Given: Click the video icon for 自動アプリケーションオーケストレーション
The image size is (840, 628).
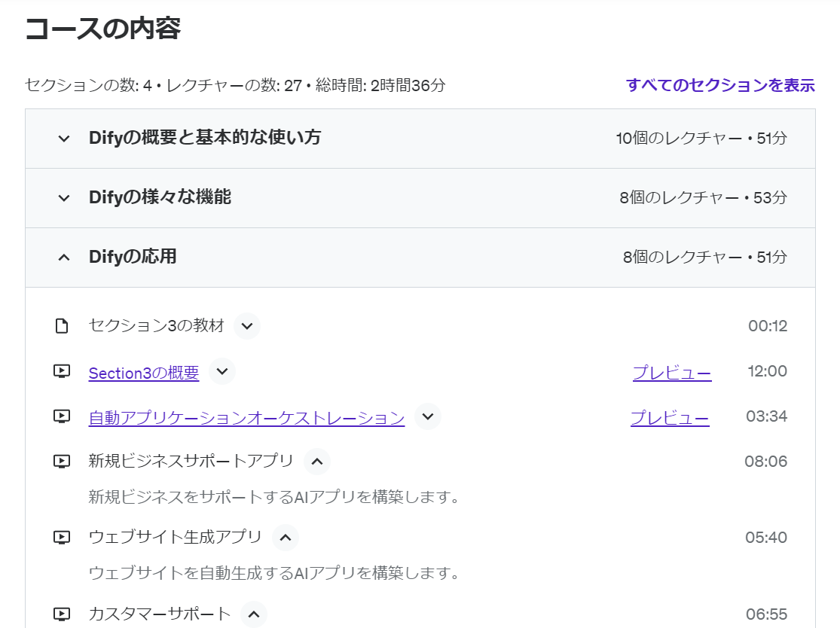Looking at the screenshot, I should 63,416.
